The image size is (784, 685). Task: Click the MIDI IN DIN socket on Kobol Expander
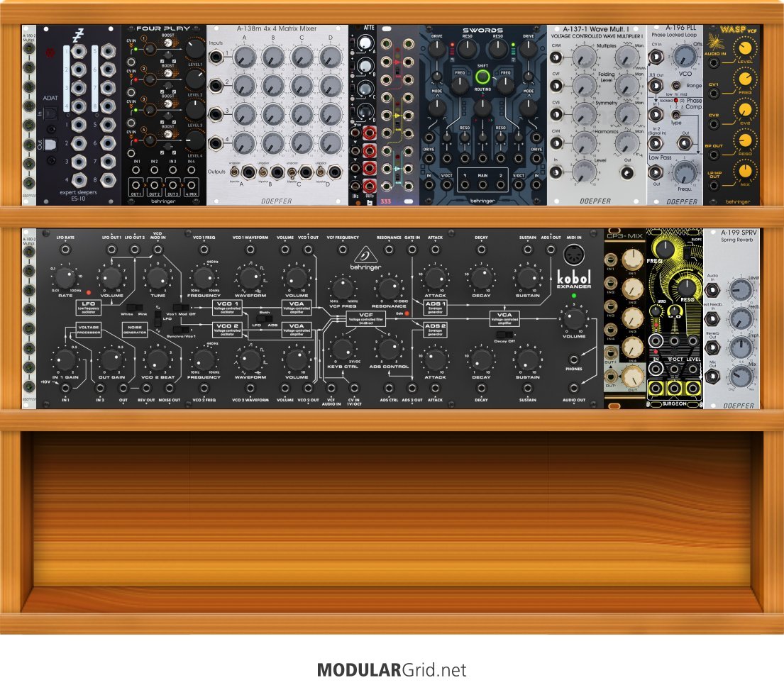(x=573, y=255)
